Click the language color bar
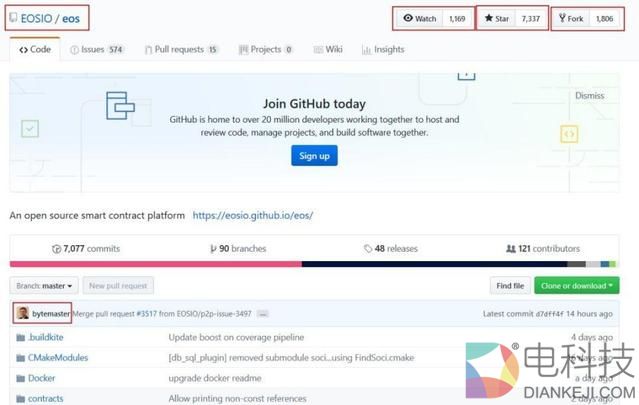The image size is (639, 405). pos(319,264)
